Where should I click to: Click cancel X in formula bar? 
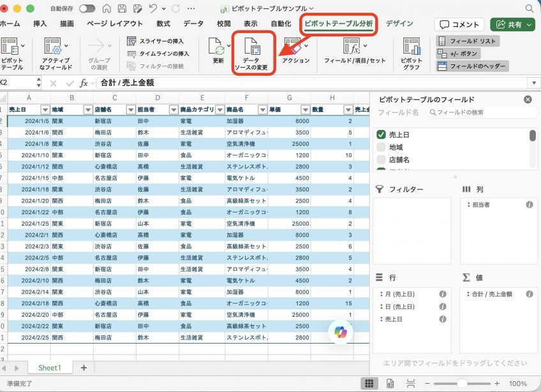(x=53, y=83)
